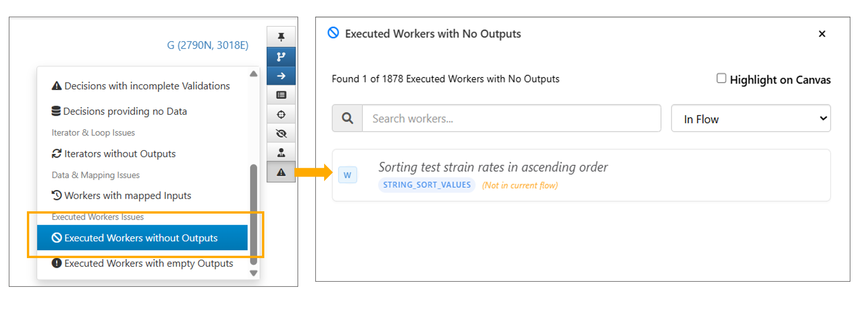Enable Highlight on Canvas checkbox
This screenshot has width=868, height=335.
coord(721,78)
